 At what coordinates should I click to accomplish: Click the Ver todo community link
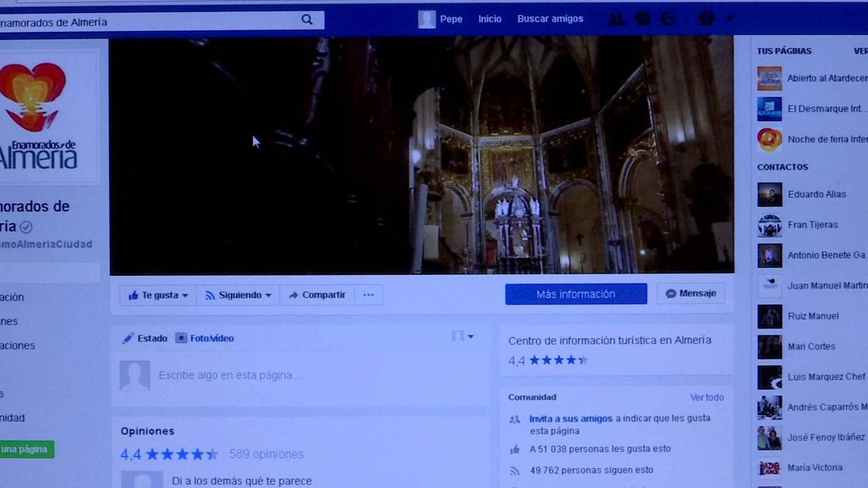pyautogui.click(x=706, y=397)
